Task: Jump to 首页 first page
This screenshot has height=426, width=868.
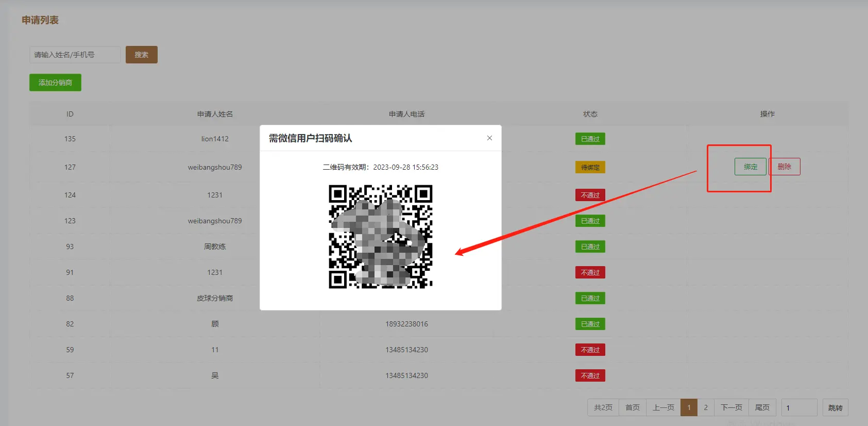Action: pyautogui.click(x=632, y=407)
